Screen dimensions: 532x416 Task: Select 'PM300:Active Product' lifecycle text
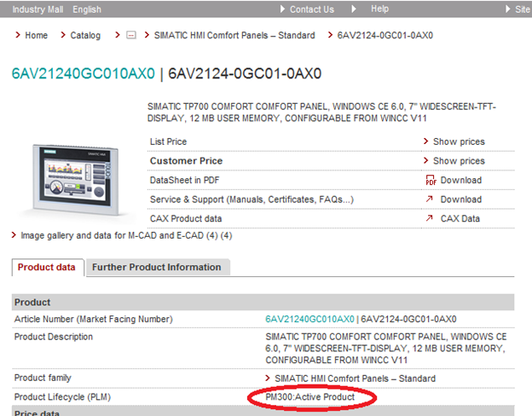pos(309,396)
